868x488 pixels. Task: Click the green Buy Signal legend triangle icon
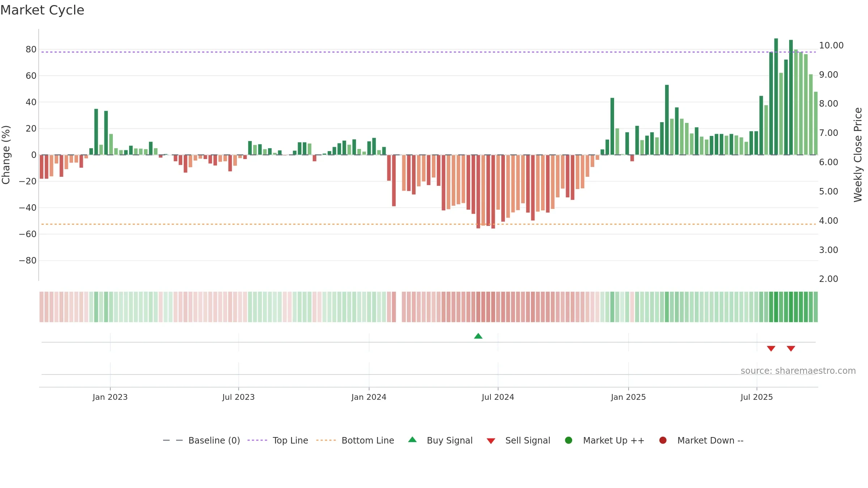point(412,440)
